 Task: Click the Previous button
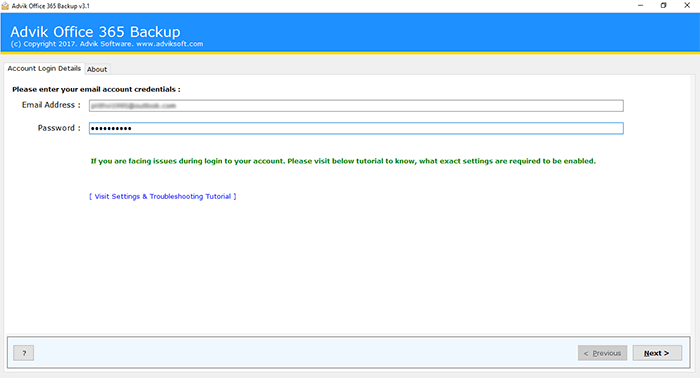click(602, 353)
